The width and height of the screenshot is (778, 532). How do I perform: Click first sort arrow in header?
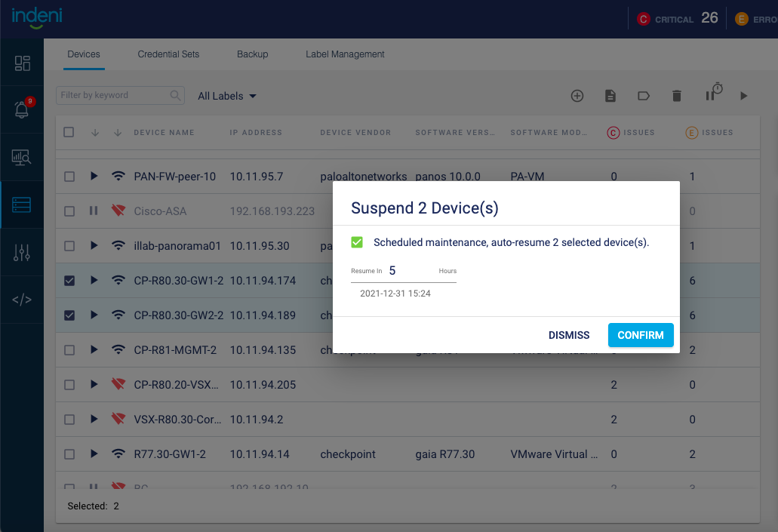click(95, 133)
